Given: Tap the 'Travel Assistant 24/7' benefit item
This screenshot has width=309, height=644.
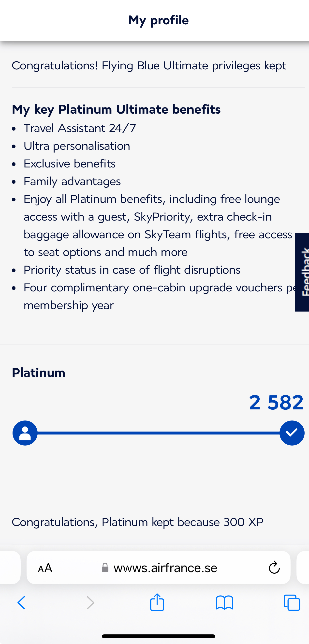Looking at the screenshot, I should [80, 128].
